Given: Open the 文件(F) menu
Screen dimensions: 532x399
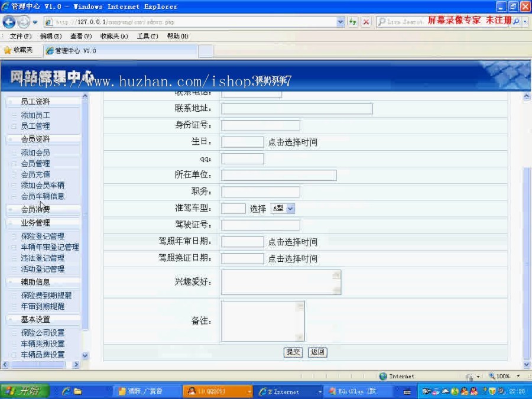Looking at the screenshot, I should (x=20, y=36).
